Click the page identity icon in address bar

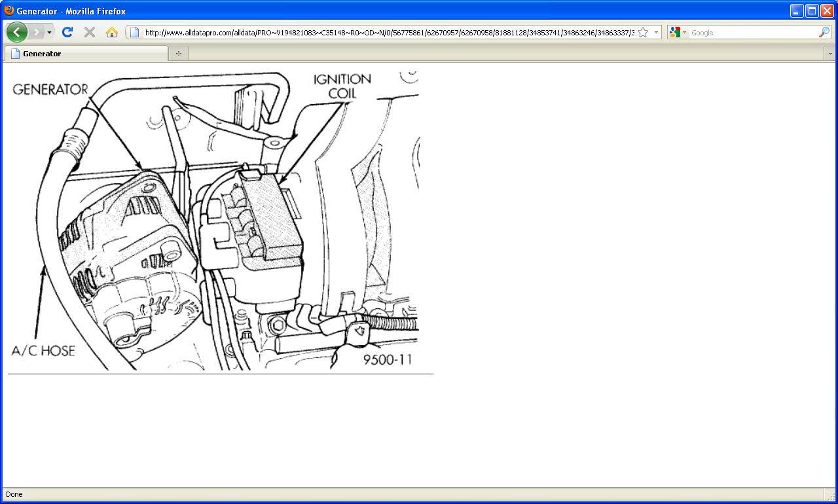coord(134,32)
